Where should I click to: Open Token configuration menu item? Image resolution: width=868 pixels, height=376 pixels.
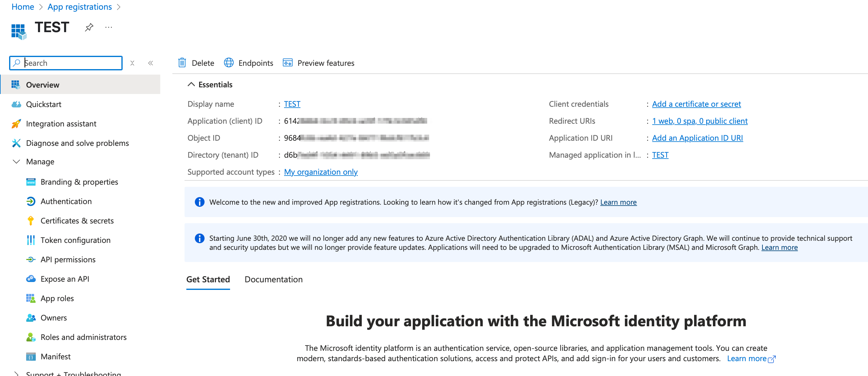pyautogui.click(x=76, y=240)
